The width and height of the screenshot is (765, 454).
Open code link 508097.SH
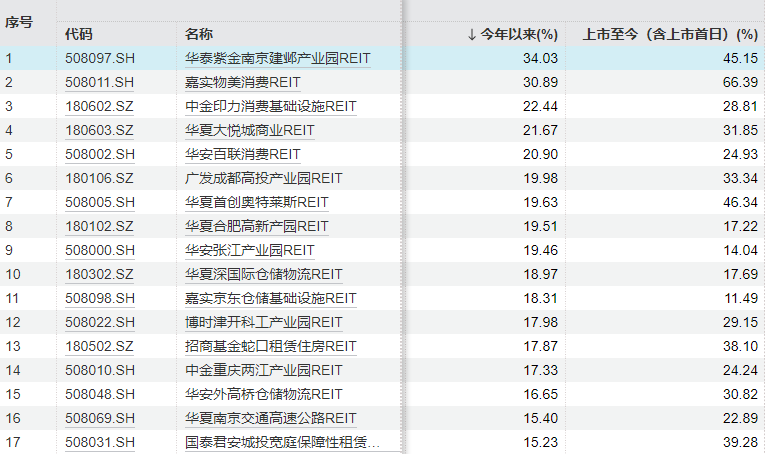tap(100, 58)
